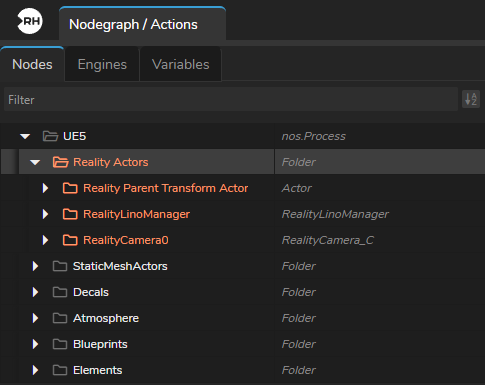This screenshot has height=385, width=485.
Task: Expand the StaticMeshActors folder
Action: (35, 266)
